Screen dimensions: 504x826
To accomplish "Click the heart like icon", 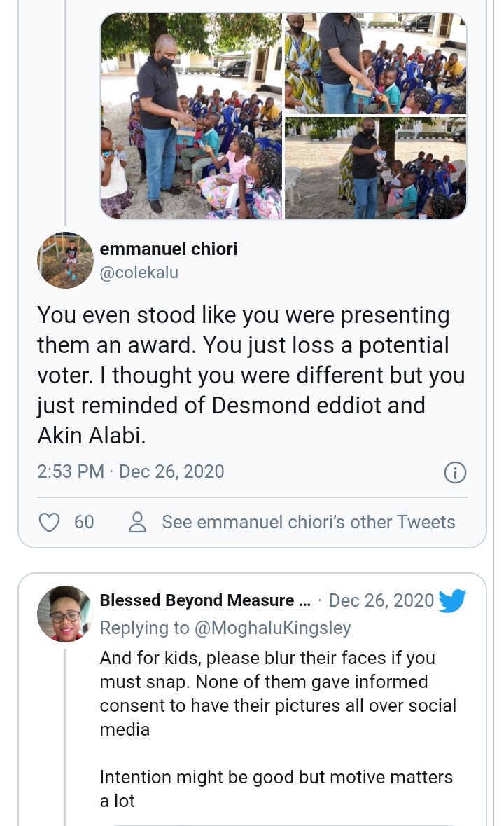I will [x=49, y=522].
